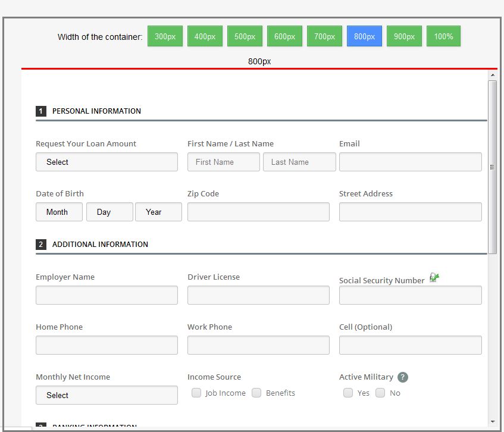The image size is (504, 432).
Task: Open the Month dropdown for birth date
Action: [x=59, y=212]
